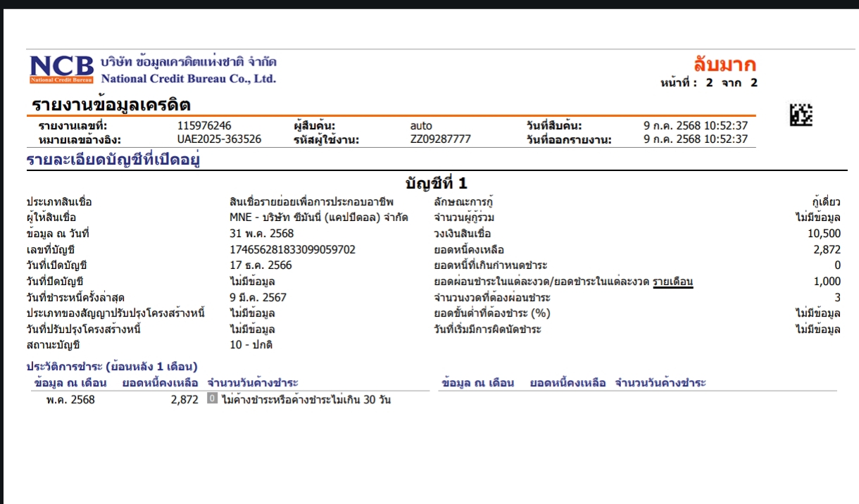This screenshot has height=504, width=859.
Task: Click the label 'รายงานเลขที่:'
Action: coord(73,126)
